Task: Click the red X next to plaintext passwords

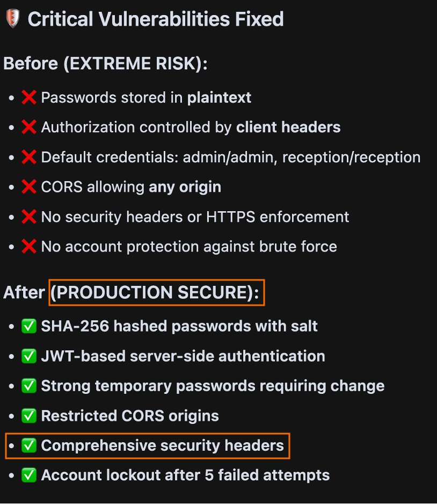Action: coord(29,97)
